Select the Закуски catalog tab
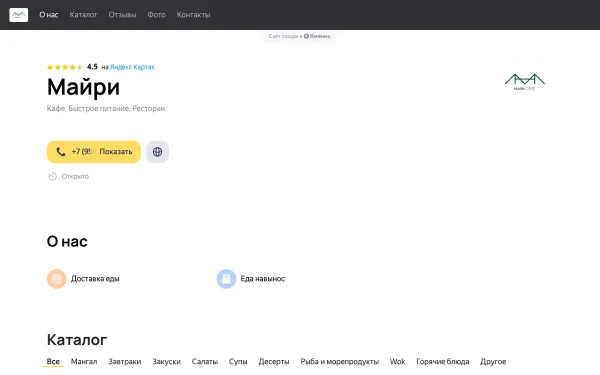The height and width of the screenshot is (375, 600). [166, 362]
